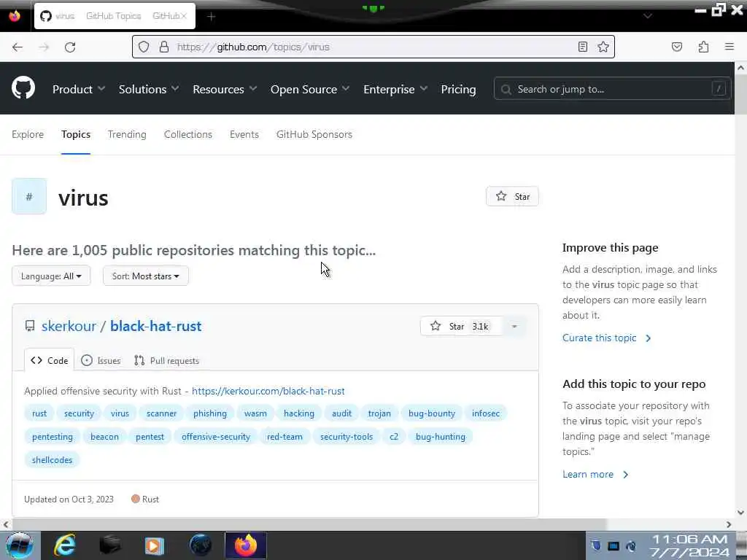The width and height of the screenshot is (747, 560).
Task: Open the Pricing page
Action: coord(458,89)
